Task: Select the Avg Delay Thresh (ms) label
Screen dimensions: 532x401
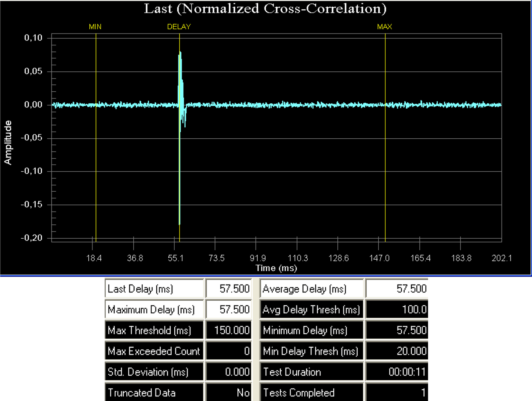Action: click(311, 310)
